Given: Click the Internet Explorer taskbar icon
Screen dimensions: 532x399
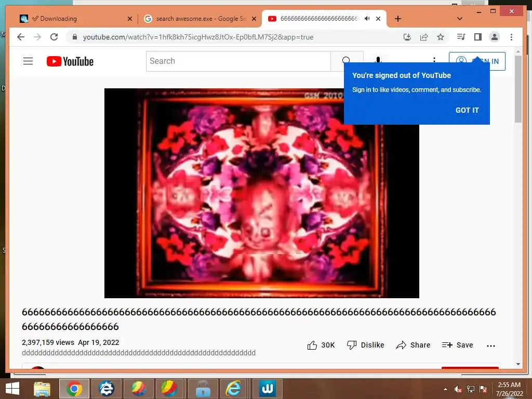Looking at the screenshot, I should [x=233, y=389].
